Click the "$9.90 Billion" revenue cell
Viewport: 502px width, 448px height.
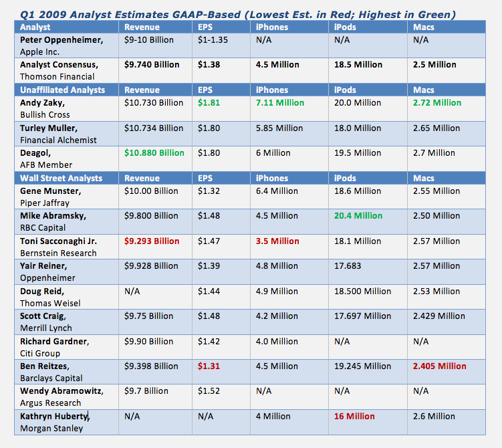(149, 342)
